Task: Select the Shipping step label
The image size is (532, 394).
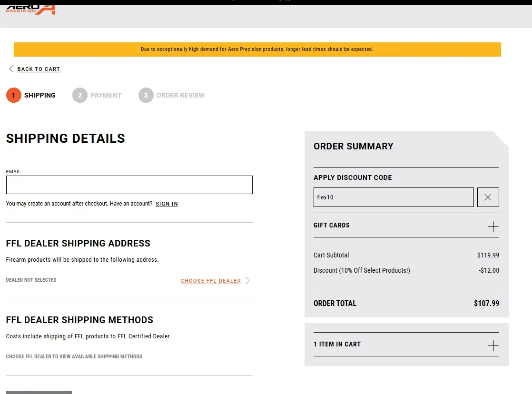Action: (x=40, y=95)
